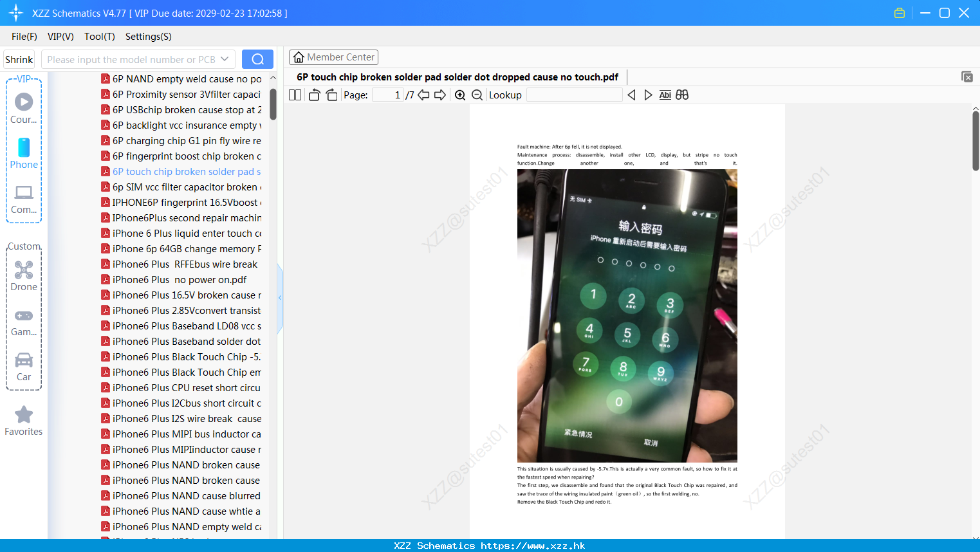Viewport: 980px width, 552px height.
Task: Open 'IPhone6Plus second repair machin' file
Action: click(181, 218)
